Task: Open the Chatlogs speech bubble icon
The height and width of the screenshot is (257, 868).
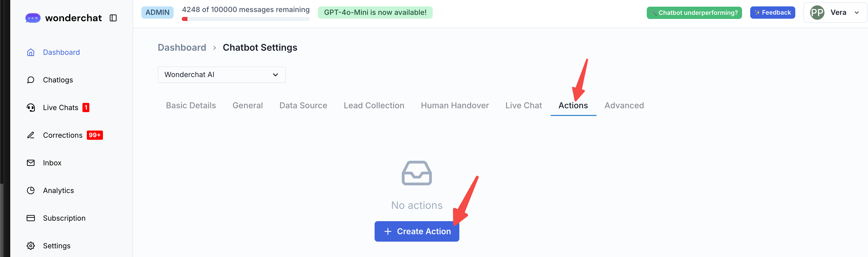Action: pos(31,80)
